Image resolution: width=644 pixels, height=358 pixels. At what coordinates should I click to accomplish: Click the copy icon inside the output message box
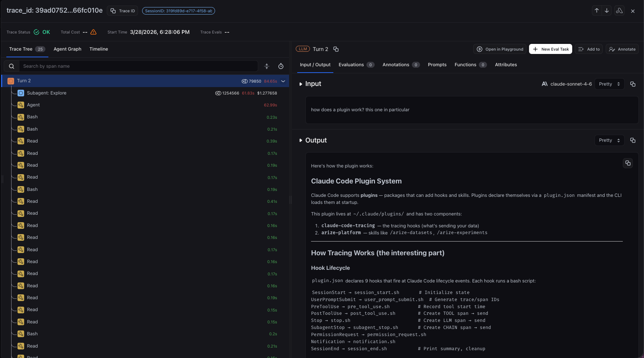pyautogui.click(x=628, y=163)
